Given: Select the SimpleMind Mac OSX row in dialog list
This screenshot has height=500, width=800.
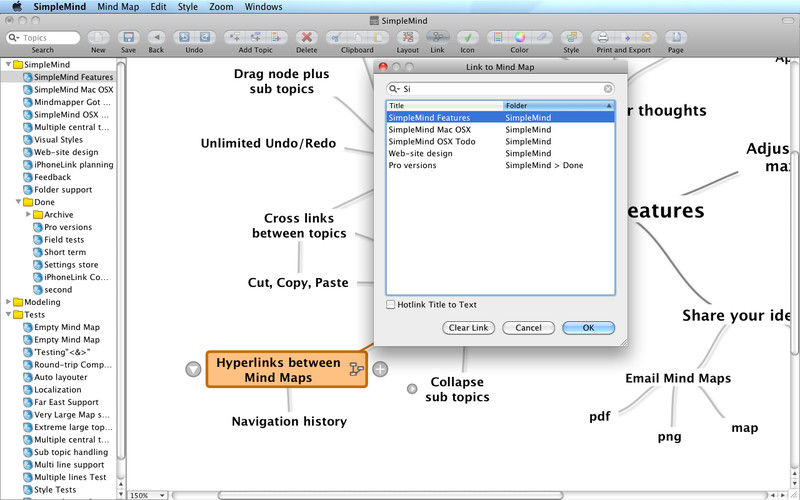Looking at the screenshot, I should [x=501, y=130].
